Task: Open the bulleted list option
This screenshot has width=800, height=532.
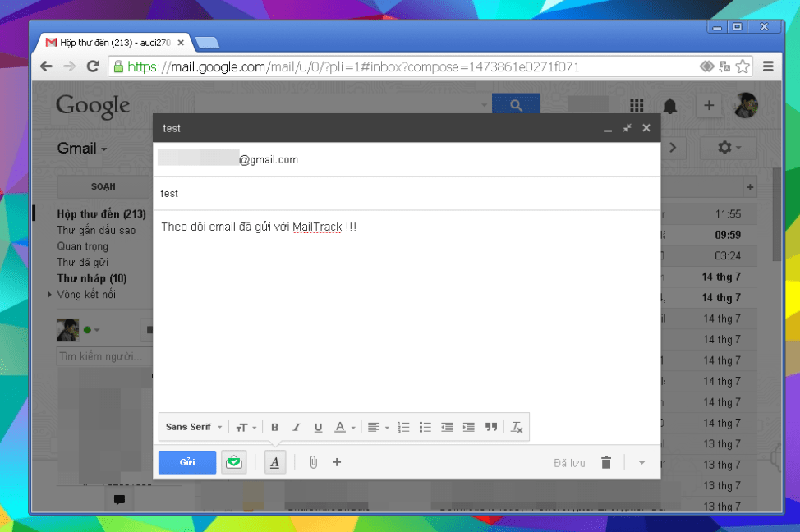Action: click(x=425, y=427)
